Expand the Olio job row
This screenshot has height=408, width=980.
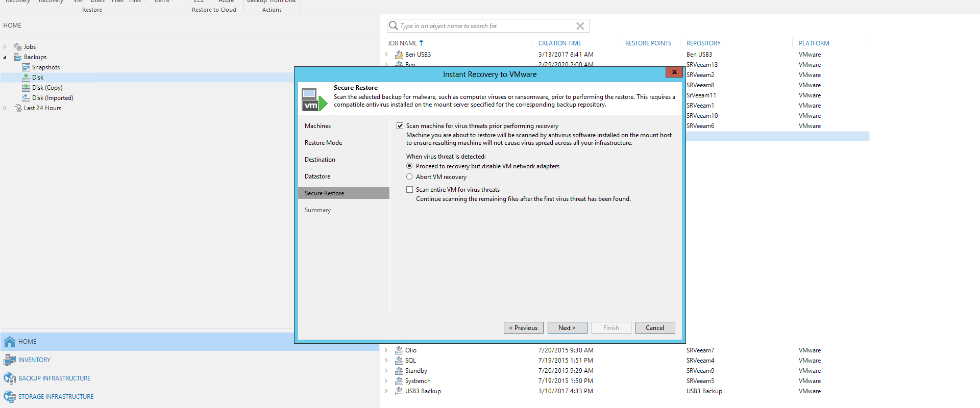pos(386,350)
